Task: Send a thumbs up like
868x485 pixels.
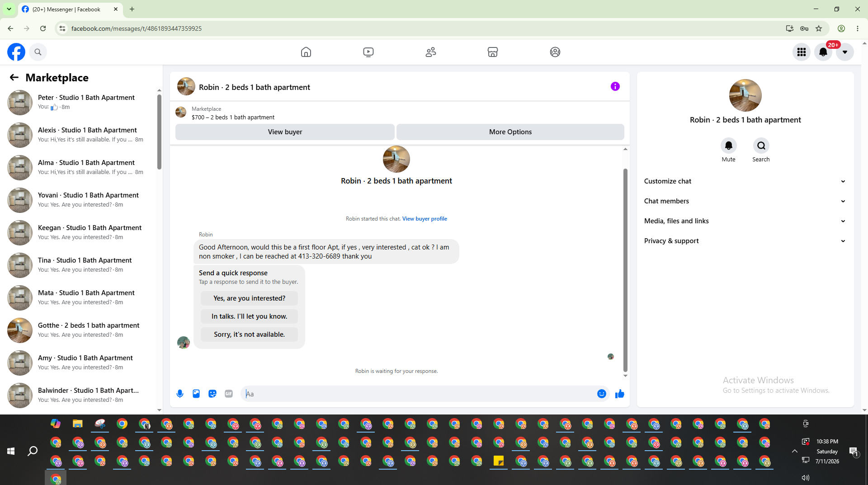Action: tap(619, 394)
